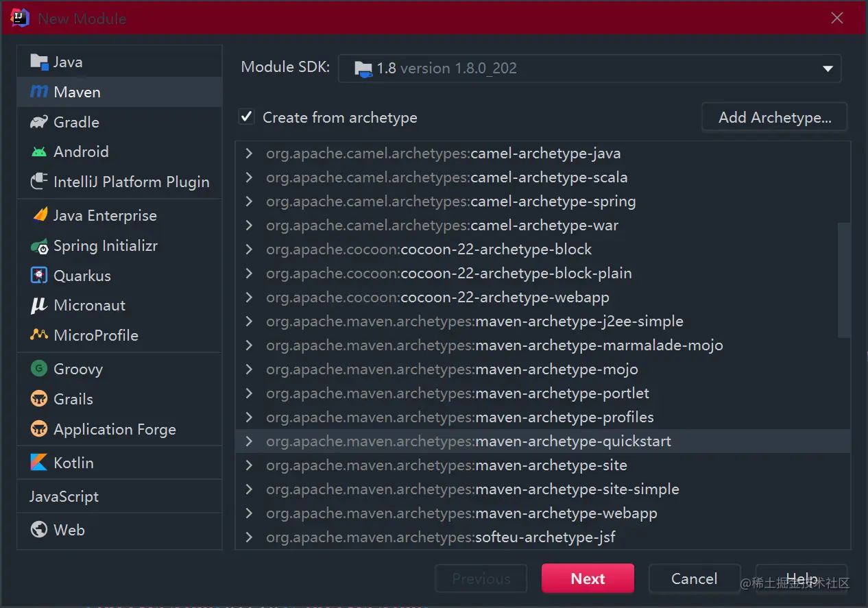Click the Help button
Image resolution: width=868 pixels, height=608 pixels.
(x=801, y=579)
